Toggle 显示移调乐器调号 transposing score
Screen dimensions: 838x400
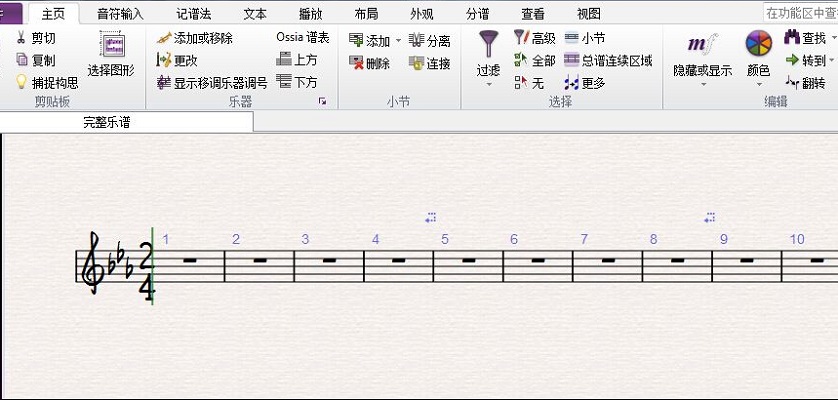click(x=164, y=82)
